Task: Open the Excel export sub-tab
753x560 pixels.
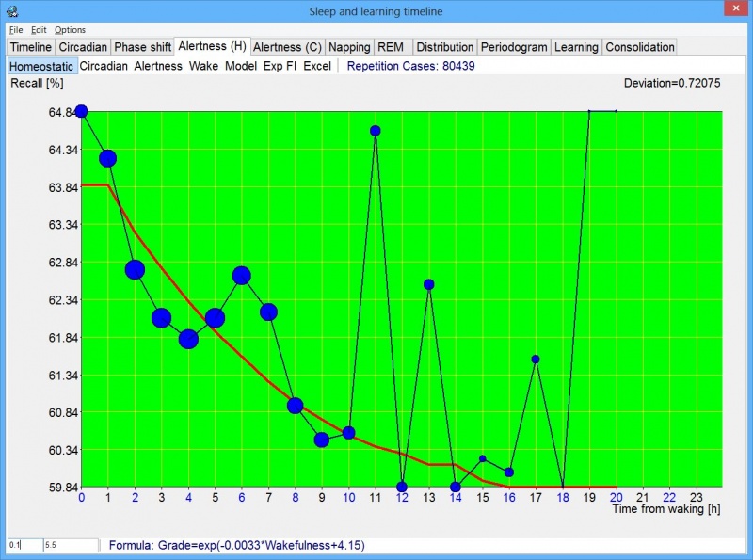Action: point(319,66)
